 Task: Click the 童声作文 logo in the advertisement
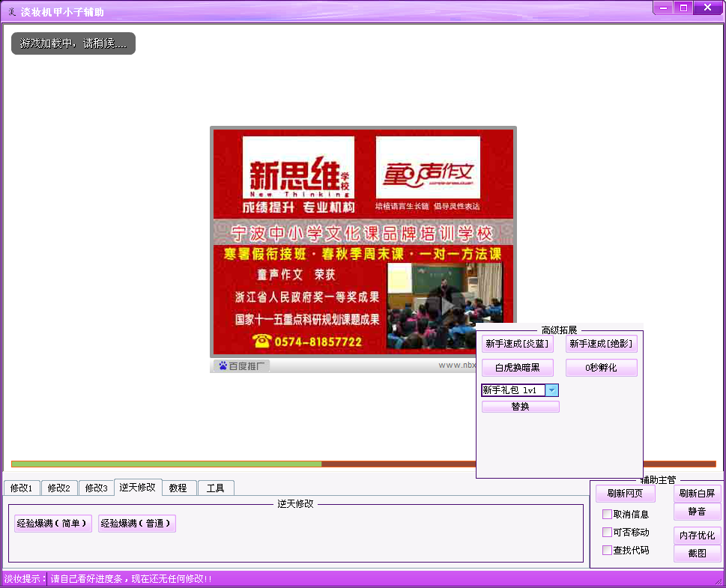(x=428, y=168)
